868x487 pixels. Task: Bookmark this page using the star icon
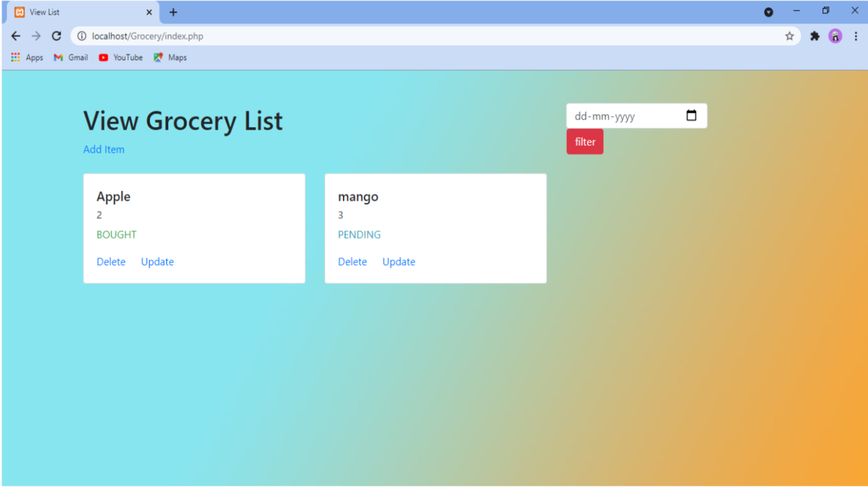(x=789, y=36)
